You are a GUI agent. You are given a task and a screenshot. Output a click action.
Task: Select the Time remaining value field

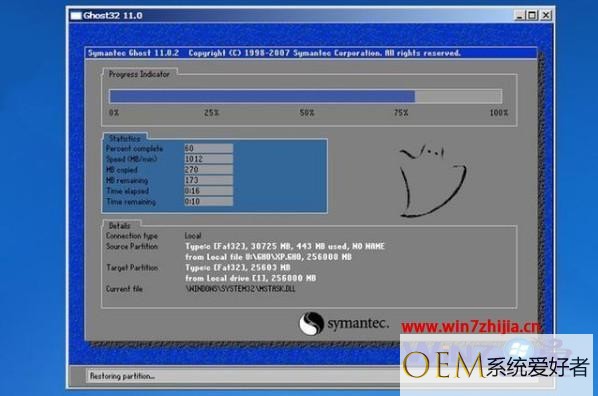[208, 201]
